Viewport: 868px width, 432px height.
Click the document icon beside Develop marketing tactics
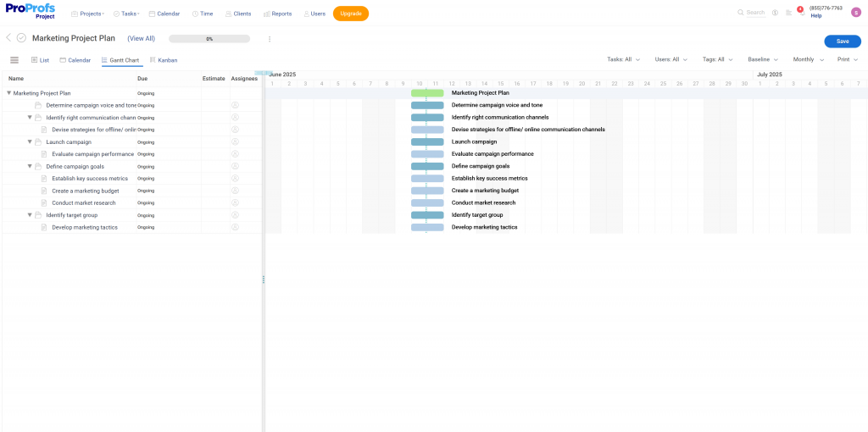[x=44, y=227]
